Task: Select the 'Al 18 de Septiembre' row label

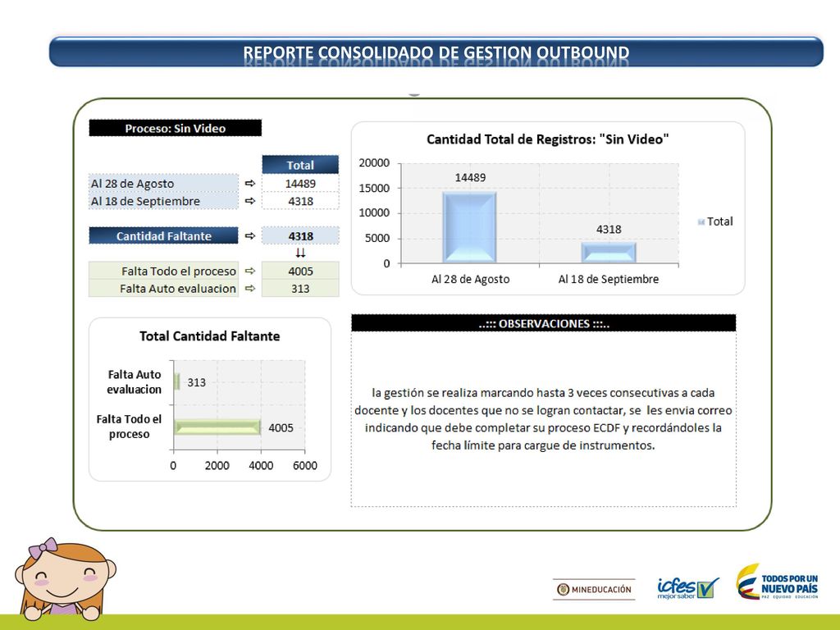Action: (x=163, y=201)
